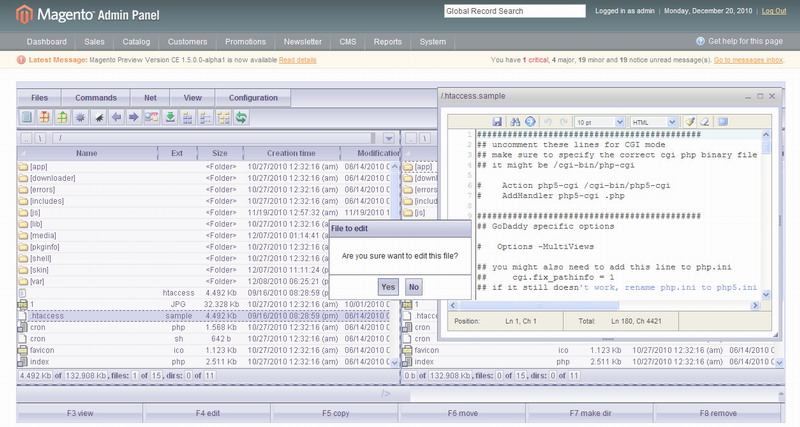Open the Read details link
800x427 pixels.
click(x=297, y=60)
